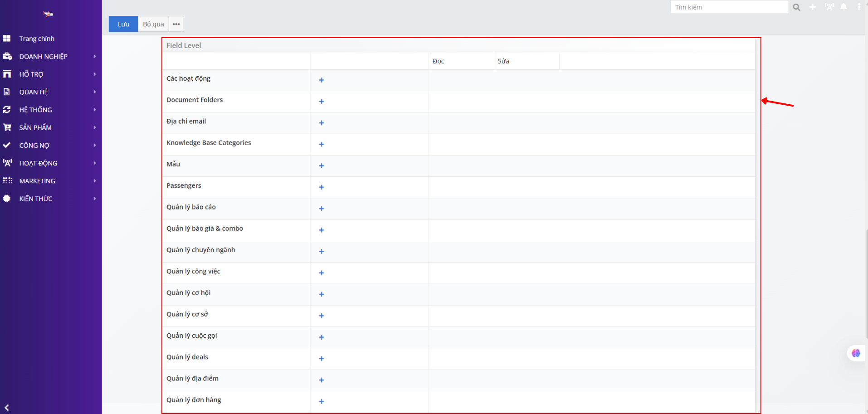This screenshot has height=414, width=868.
Task: Click the Lưu save button
Action: (x=123, y=24)
